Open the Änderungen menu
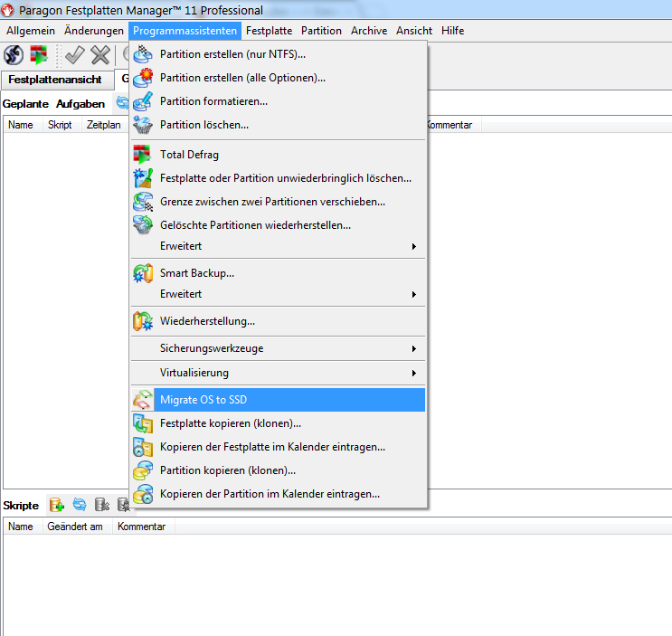The width and height of the screenshot is (672, 636). click(x=94, y=31)
